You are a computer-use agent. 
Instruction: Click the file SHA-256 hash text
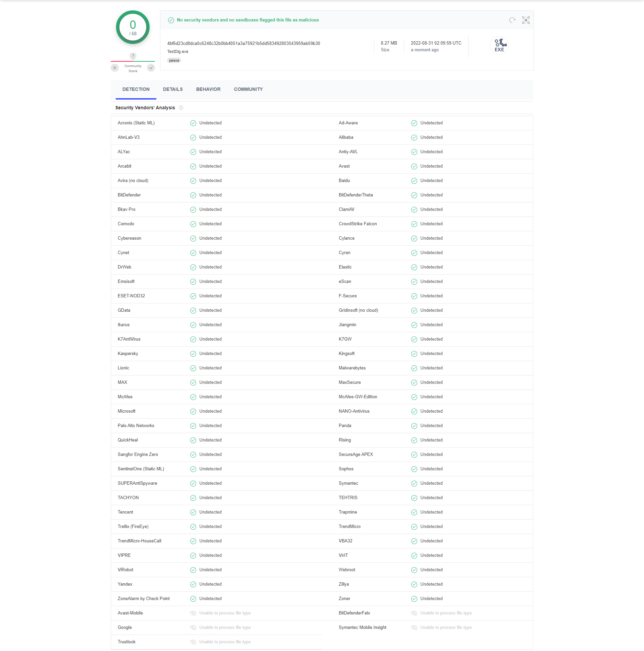244,44
